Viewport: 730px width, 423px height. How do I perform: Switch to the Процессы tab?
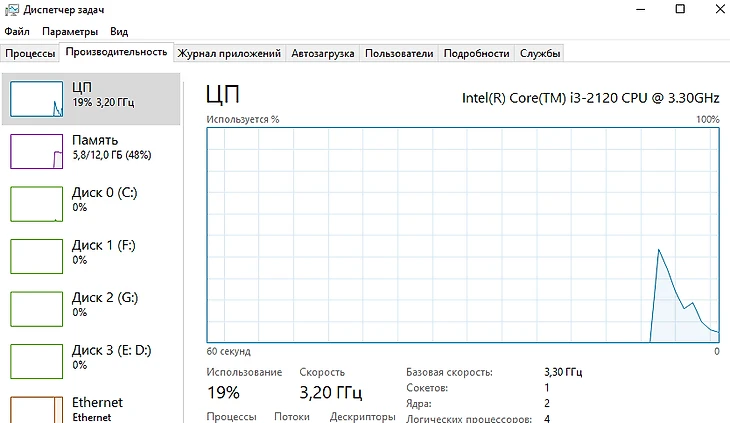pyautogui.click(x=29, y=53)
